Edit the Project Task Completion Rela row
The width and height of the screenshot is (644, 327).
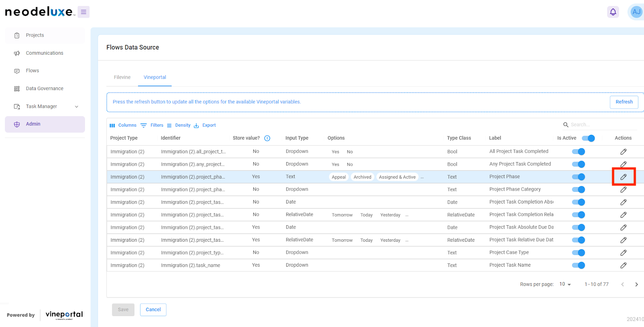(x=623, y=215)
